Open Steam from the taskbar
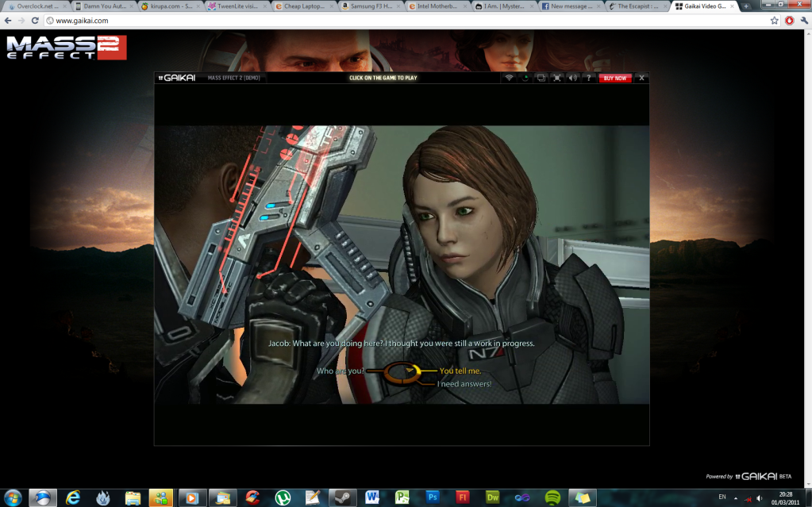 342,498
